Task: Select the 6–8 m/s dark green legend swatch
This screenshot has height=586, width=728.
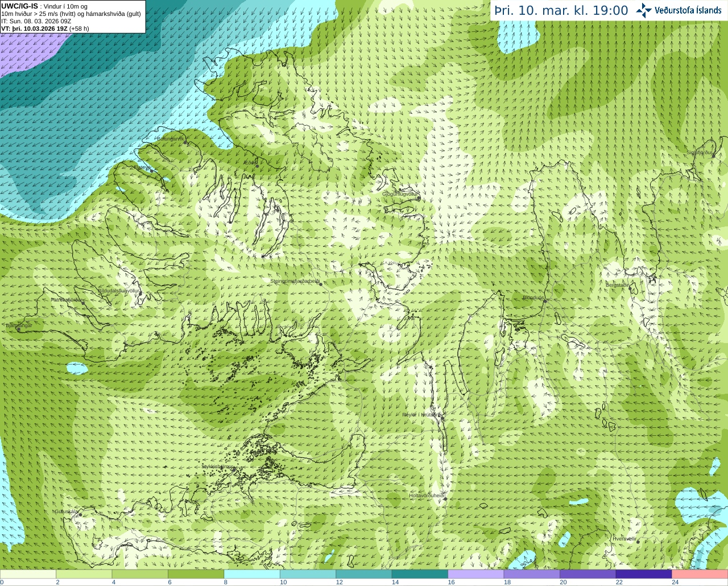Action: click(x=196, y=574)
